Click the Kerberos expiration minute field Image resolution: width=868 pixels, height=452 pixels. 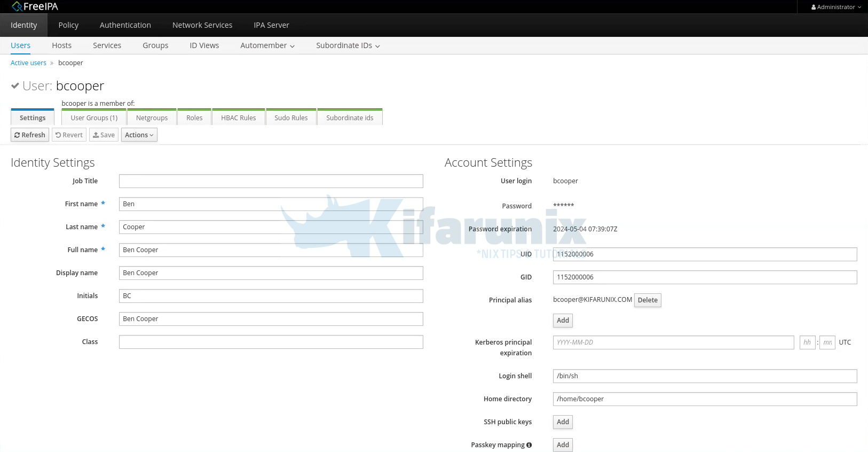click(827, 342)
